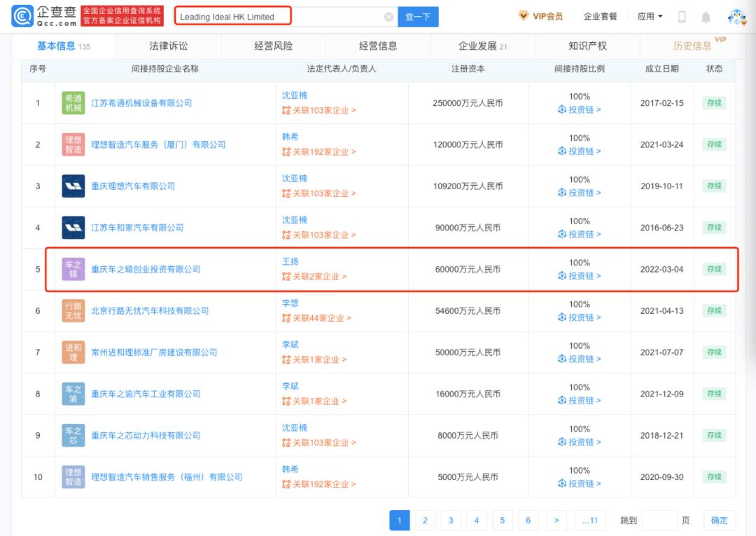Jump to the last page ...11
This screenshot has height=536, width=756.
[589, 520]
